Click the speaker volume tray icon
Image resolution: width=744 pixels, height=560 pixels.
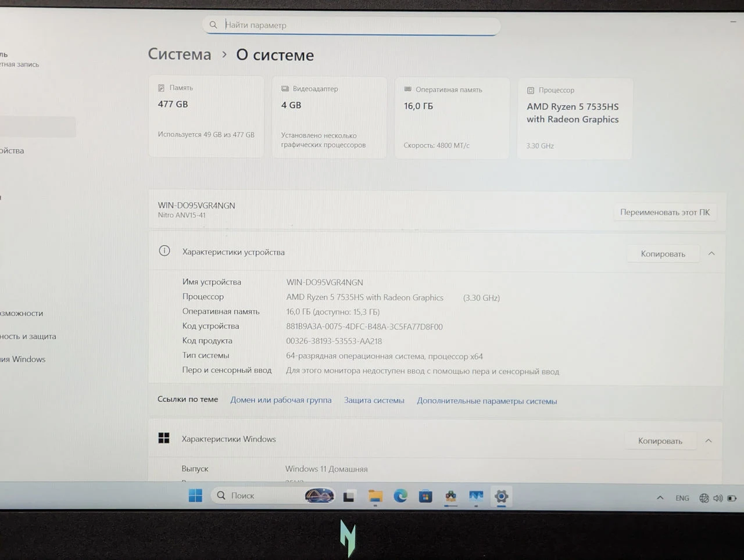click(x=718, y=498)
